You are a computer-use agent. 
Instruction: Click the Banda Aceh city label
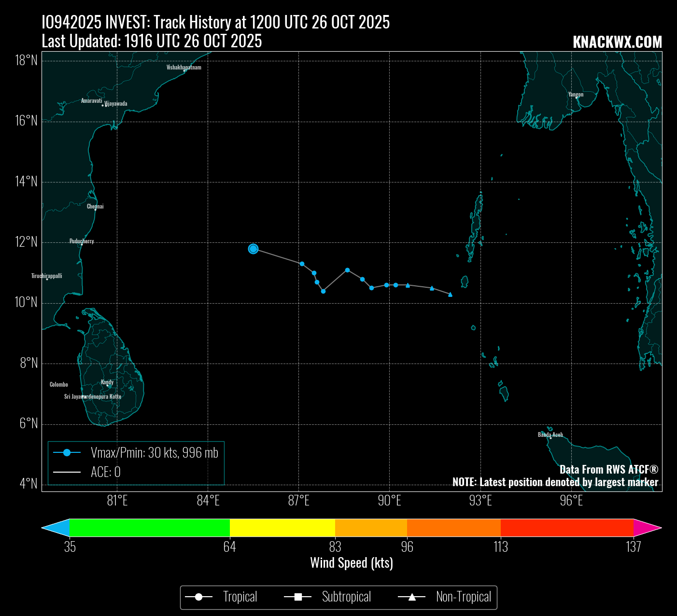coord(550,434)
